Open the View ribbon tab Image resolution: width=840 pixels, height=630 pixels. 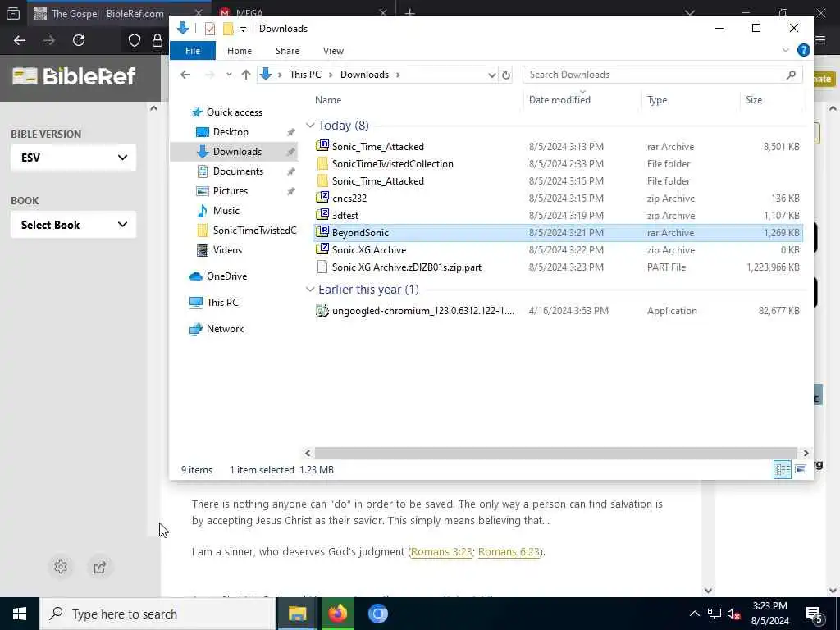333,51
